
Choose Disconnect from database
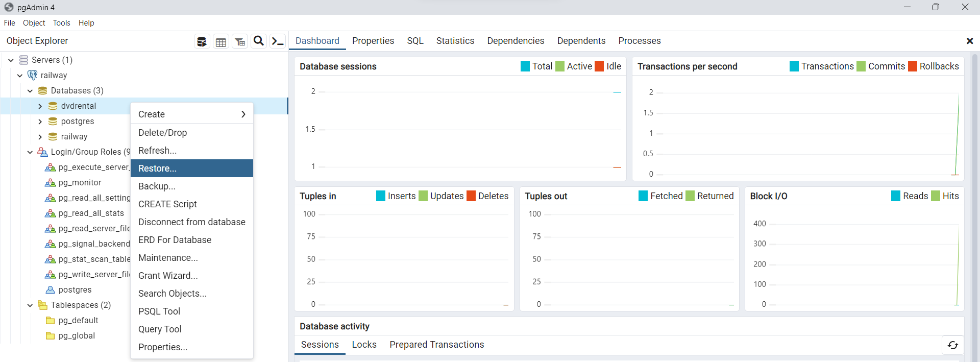[192, 222]
